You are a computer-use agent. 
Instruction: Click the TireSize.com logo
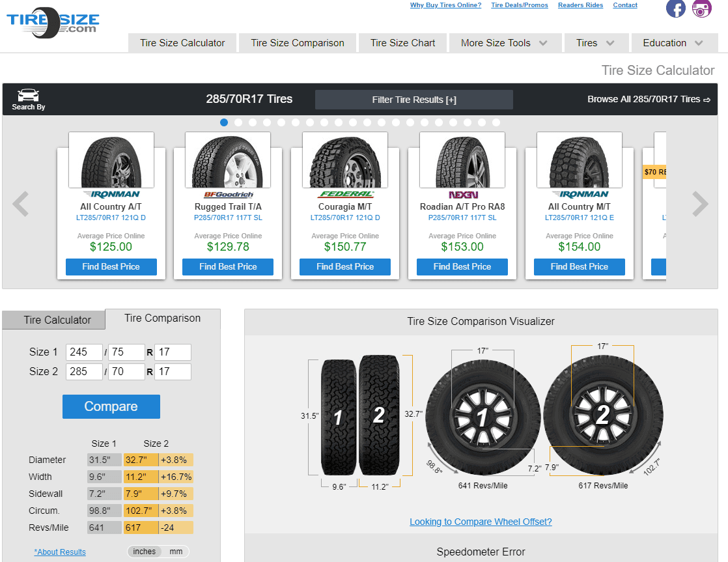[x=53, y=22]
